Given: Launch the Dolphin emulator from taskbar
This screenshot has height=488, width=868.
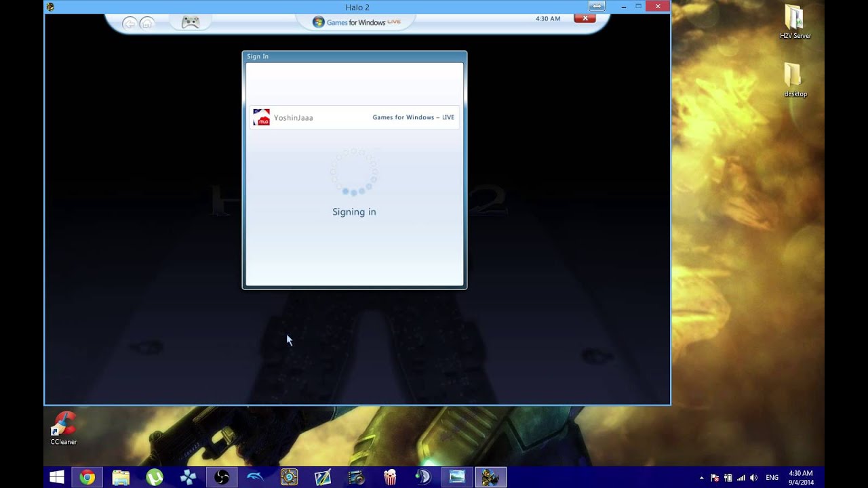Looking at the screenshot, I should [x=256, y=478].
